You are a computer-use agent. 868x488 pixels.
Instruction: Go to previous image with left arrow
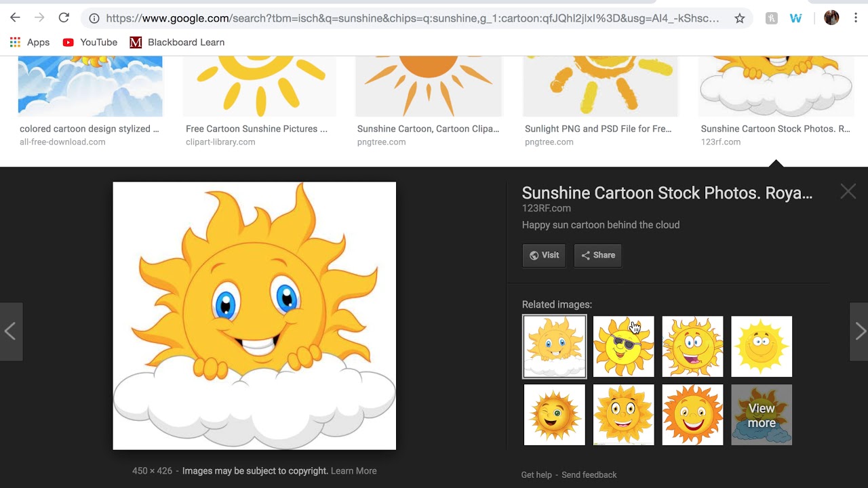[x=10, y=331]
